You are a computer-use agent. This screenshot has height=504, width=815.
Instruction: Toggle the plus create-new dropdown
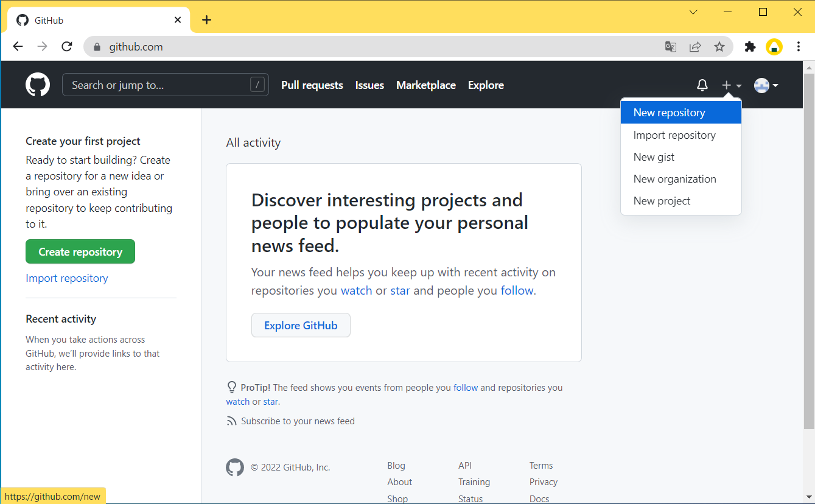click(732, 85)
